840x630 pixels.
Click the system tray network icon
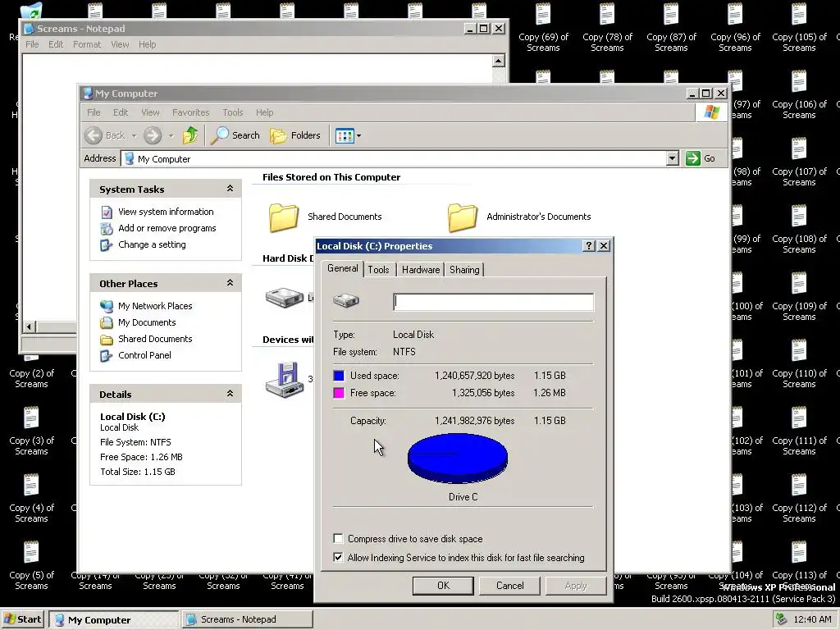pyautogui.click(x=782, y=619)
